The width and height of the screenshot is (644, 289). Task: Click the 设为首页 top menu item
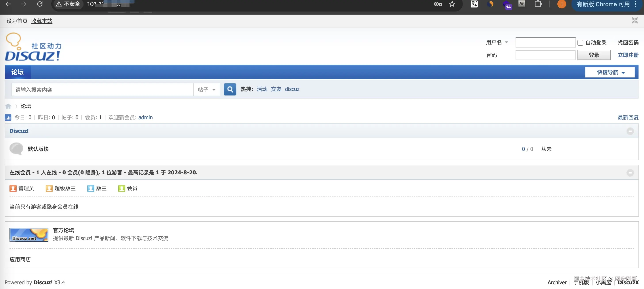17,21
